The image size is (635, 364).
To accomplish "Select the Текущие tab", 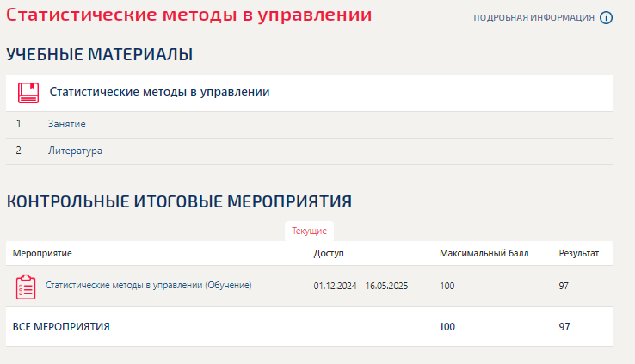I will coord(309,231).
